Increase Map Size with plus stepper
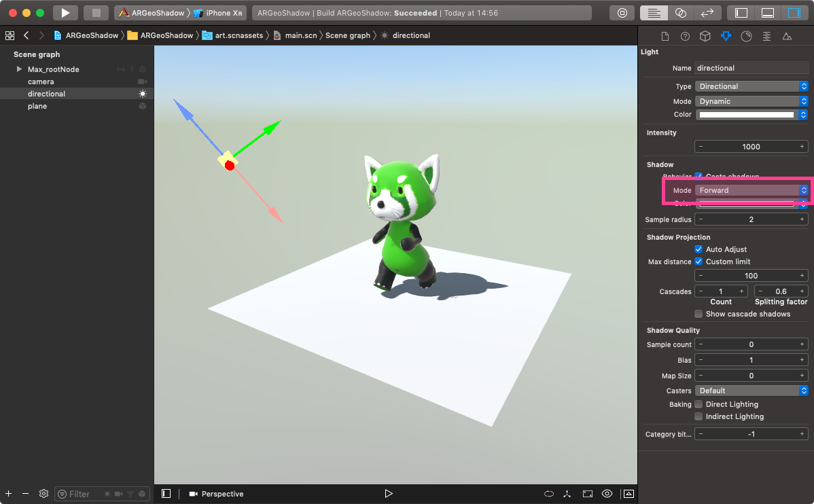 tap(802, 375)
